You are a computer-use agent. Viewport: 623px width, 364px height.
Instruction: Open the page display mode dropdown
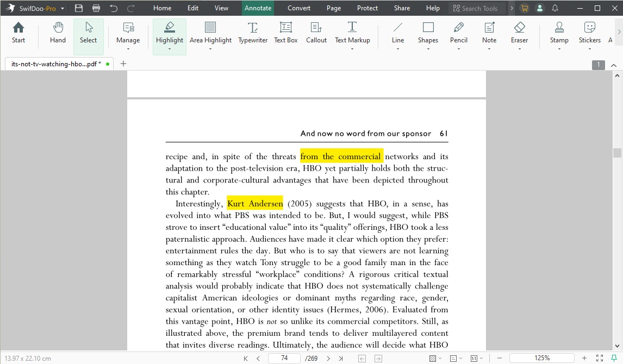[456, 359]
